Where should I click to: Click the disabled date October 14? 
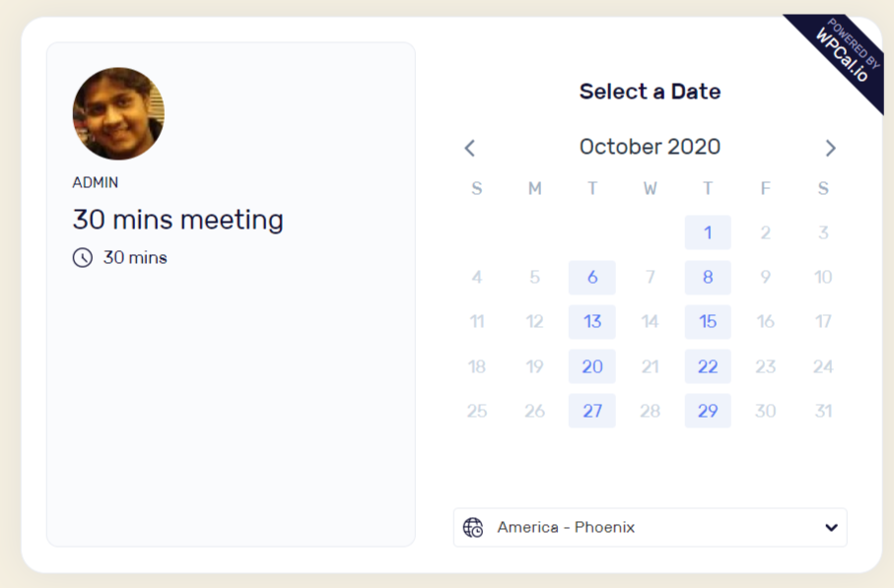pos(650,322)
